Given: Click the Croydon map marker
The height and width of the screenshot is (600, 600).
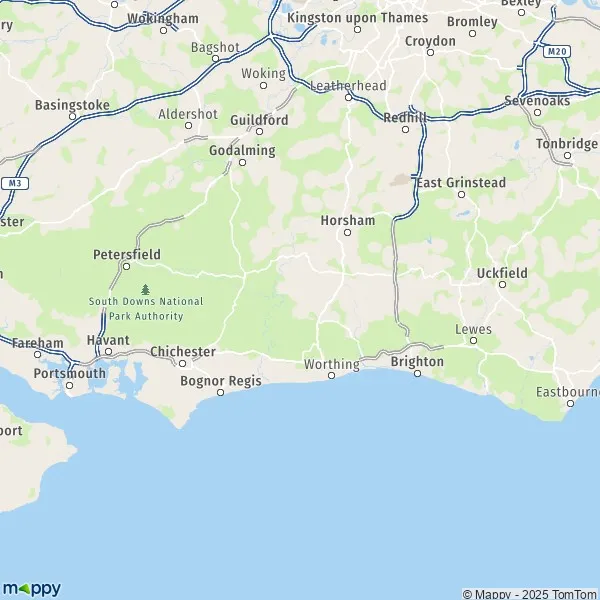Looking at the screenshot, I should (x=430, y=52).
